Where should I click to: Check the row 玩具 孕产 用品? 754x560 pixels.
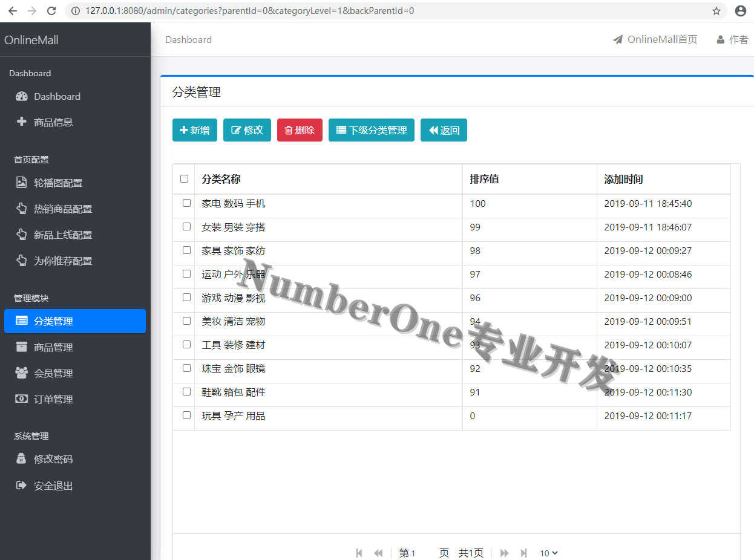click(x=186, y=415)
